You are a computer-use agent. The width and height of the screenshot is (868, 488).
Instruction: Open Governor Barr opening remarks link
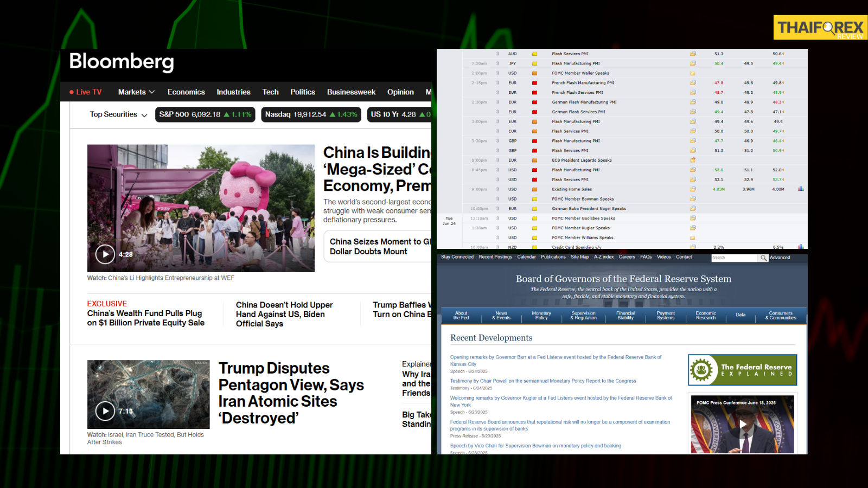556,361
